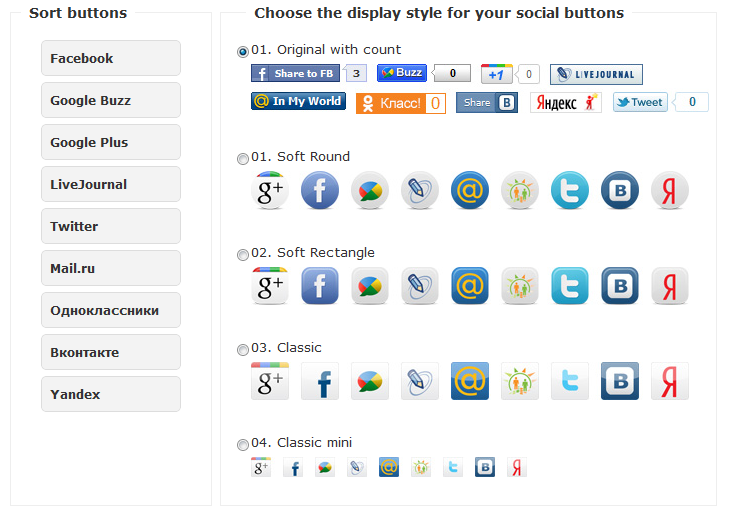Image resolution: width=730 pixels, height=515 pixels.
Task: Click the Facebook item in Sort buttons
Action: coord(111,58)
